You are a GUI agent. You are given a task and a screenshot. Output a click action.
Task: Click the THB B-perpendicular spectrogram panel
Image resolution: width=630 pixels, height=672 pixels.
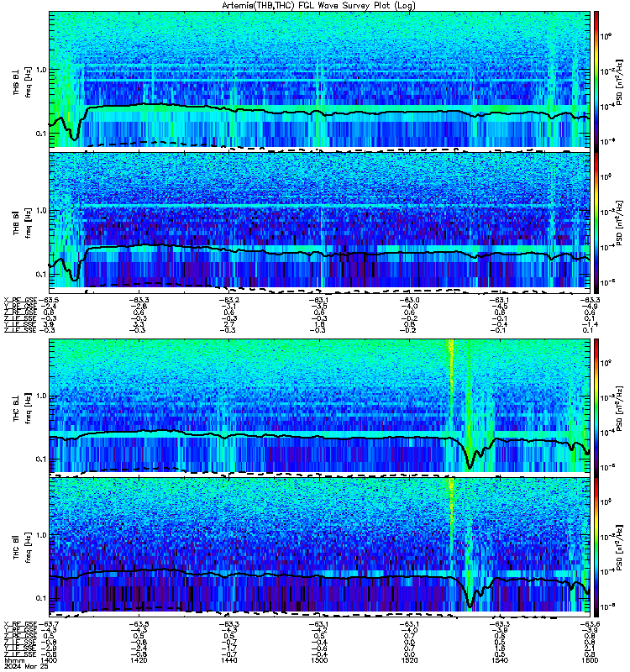tap(320, 80)
